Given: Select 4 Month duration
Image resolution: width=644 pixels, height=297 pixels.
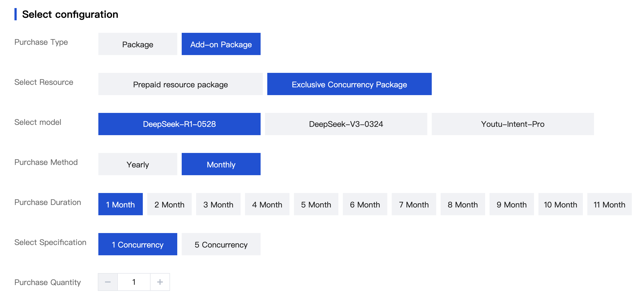Looking at the screenshot, I should tap(267, 204).
